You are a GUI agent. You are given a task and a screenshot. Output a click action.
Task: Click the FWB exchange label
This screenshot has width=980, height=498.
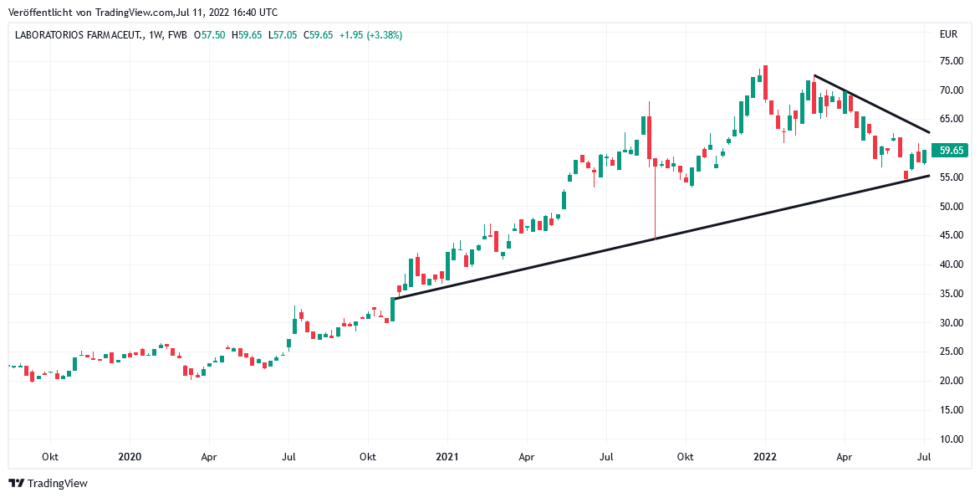(176, 35)
